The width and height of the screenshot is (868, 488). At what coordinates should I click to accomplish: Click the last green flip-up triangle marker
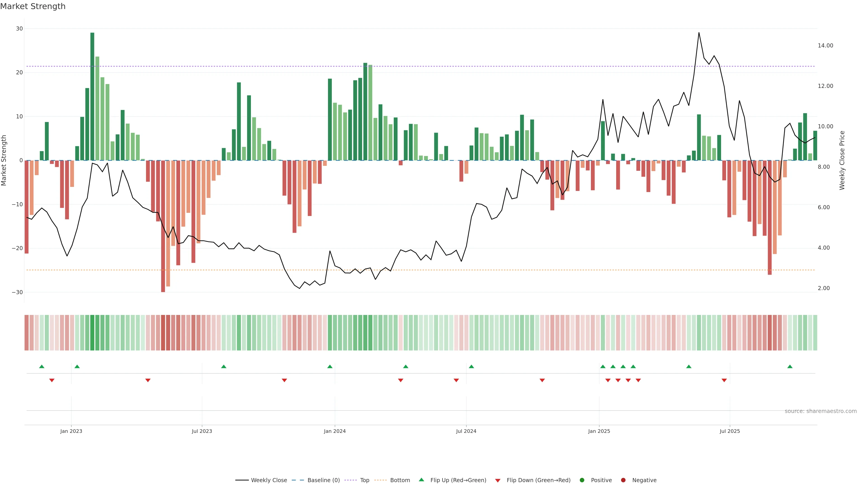pos(790,366)
